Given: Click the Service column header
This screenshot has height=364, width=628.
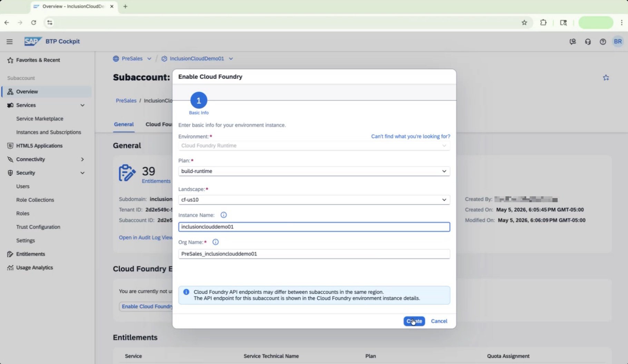Looking at the screenshot, I should 133,356.
